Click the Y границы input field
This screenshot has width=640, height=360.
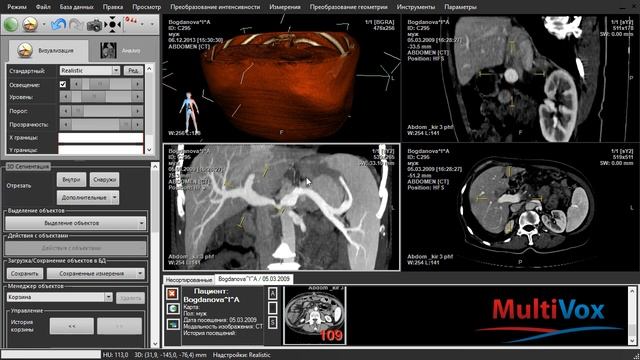pos(101,150)
